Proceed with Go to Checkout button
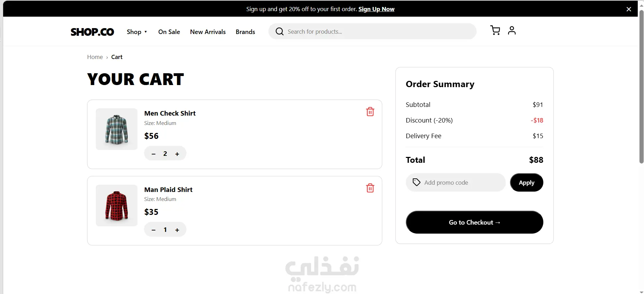 475,222
